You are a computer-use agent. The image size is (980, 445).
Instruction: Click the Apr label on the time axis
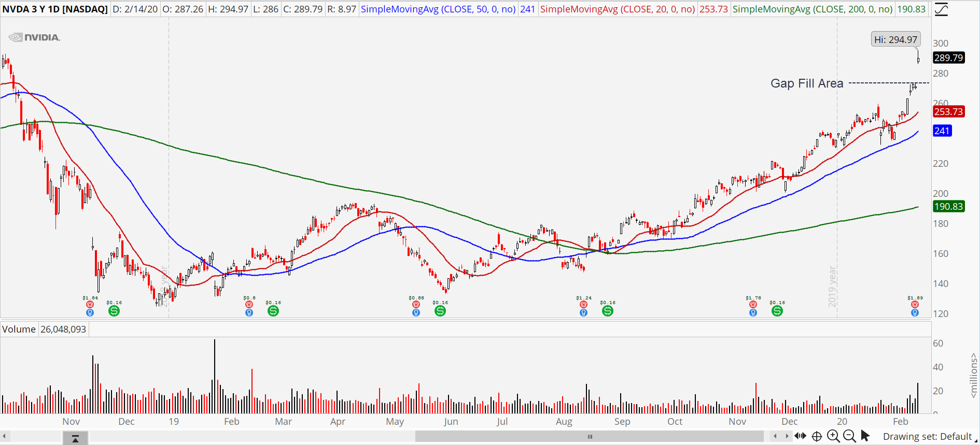(338, 421)
